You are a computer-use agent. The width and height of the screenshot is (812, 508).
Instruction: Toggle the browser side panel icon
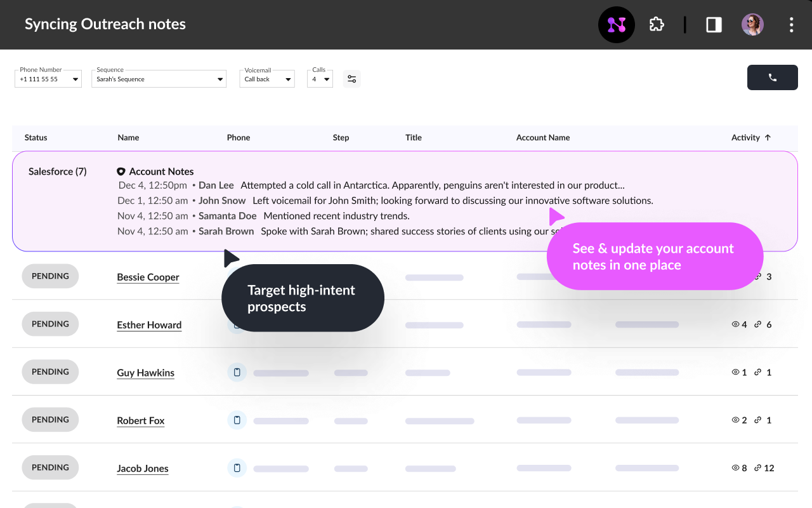pos(714,25)
